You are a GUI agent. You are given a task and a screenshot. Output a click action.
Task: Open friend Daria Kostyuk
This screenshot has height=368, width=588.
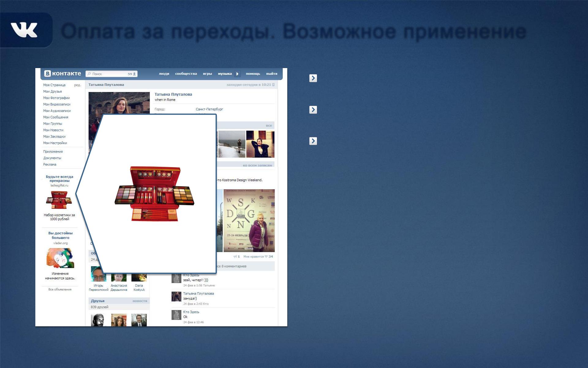[x=139, y=288]
